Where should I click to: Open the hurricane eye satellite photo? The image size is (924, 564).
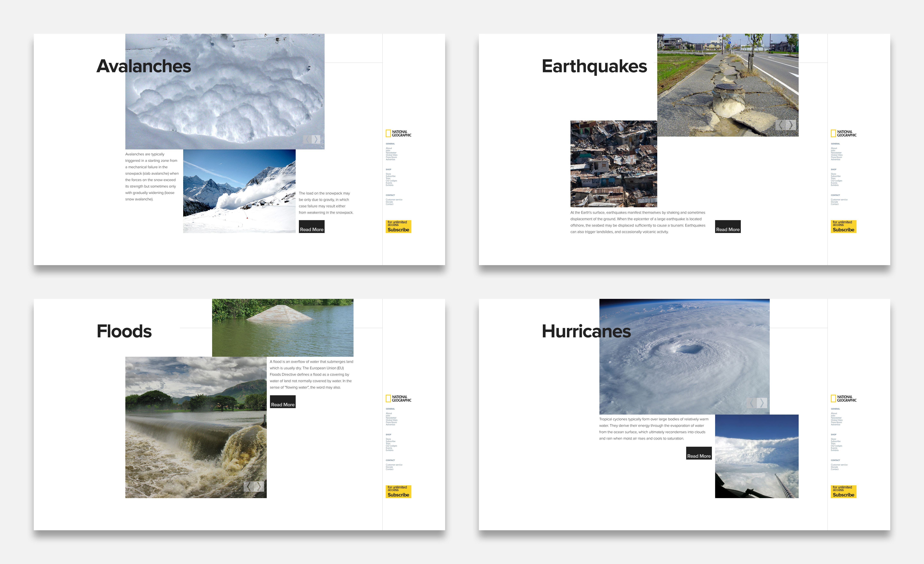[684, 357]
